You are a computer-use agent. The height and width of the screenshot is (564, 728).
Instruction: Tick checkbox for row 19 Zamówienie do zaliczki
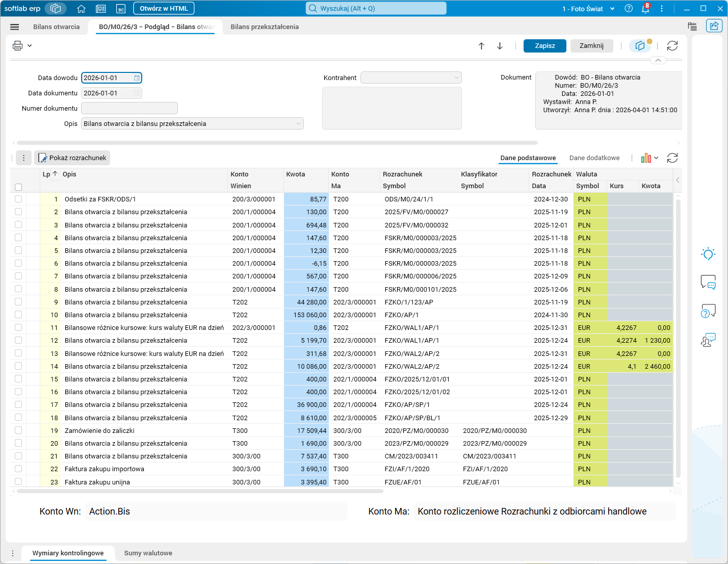coord(18,430)
